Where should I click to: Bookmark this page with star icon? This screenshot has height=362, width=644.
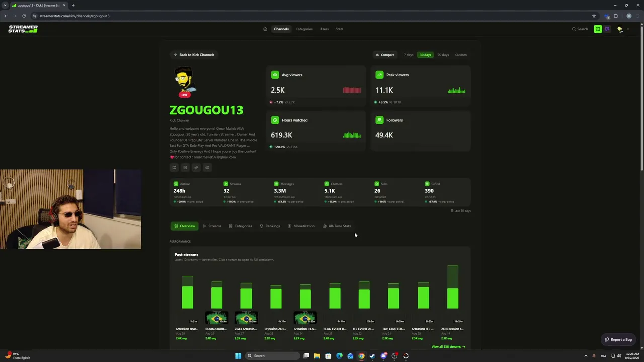click(594, 16)
